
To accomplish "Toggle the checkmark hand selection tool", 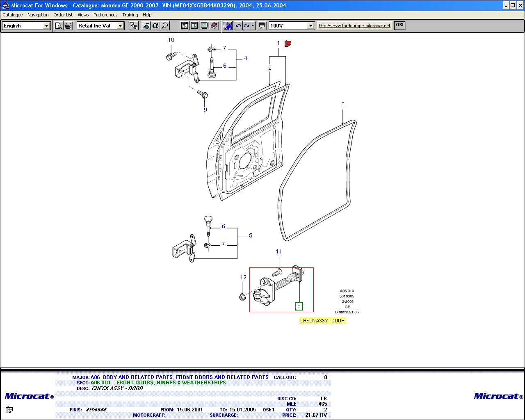I will (134, 26).
